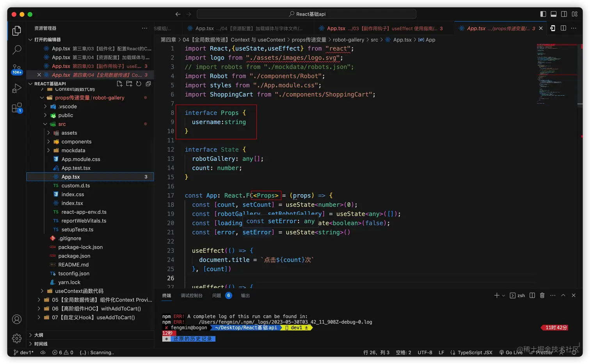Click the React基础api command center search box
This screenshot has height=364, width=590.
(307, 14)
